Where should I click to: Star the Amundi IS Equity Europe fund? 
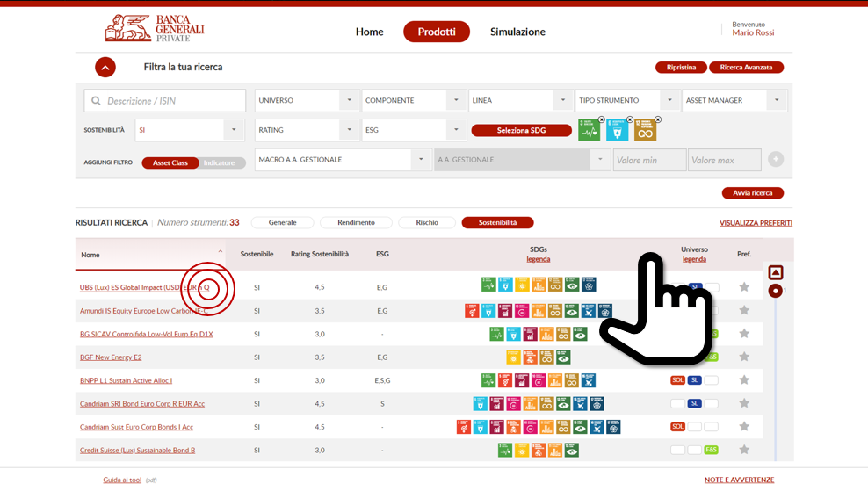point(744,310)
